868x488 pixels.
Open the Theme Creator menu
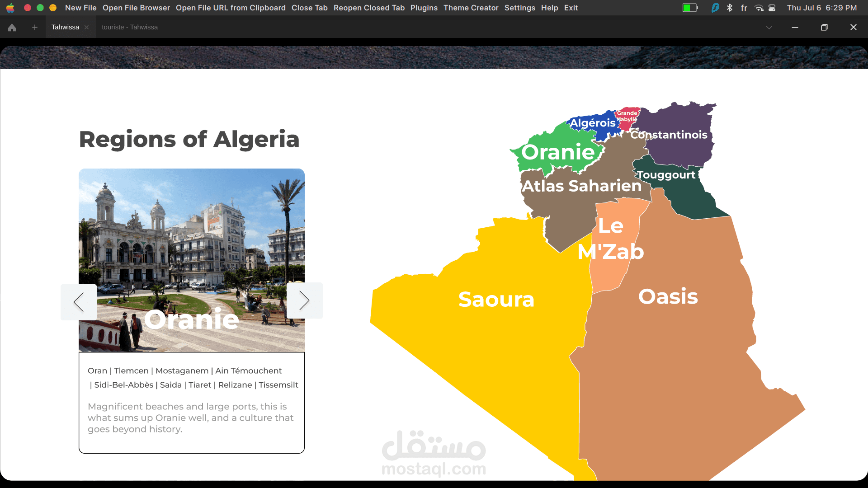pos(471,8)
